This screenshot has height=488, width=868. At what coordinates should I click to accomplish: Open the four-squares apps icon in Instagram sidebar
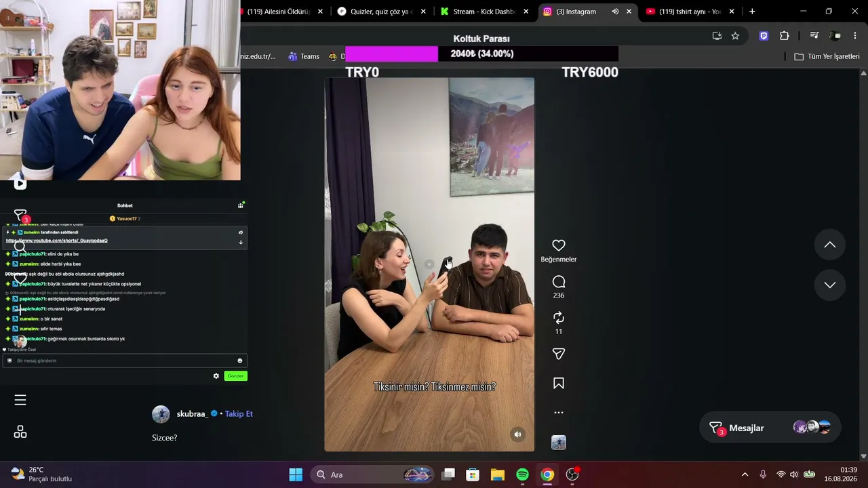click(x=20, y=432)
